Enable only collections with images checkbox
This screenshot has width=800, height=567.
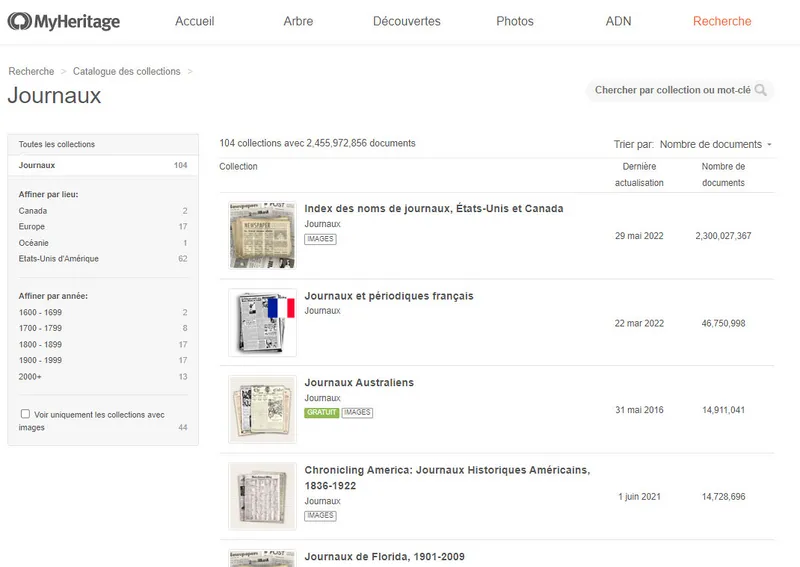point(25,414)
